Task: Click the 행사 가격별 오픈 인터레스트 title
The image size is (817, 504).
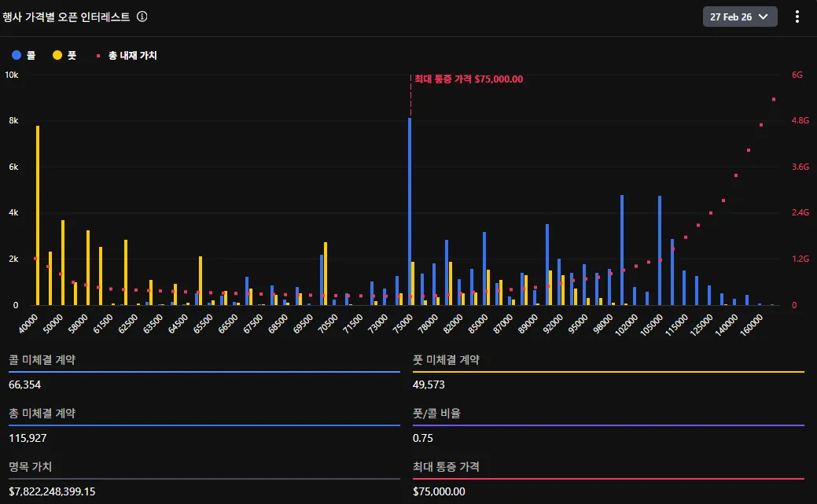Action: pos(66,17)
